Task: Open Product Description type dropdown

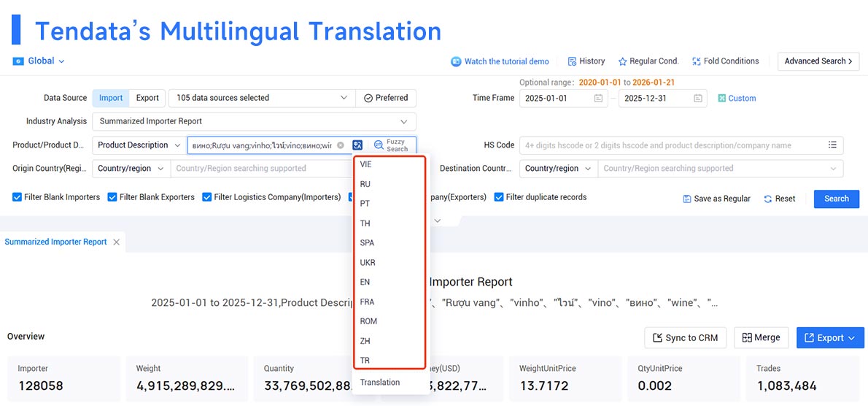Action: pyautogui.click(x=139, y=145)
